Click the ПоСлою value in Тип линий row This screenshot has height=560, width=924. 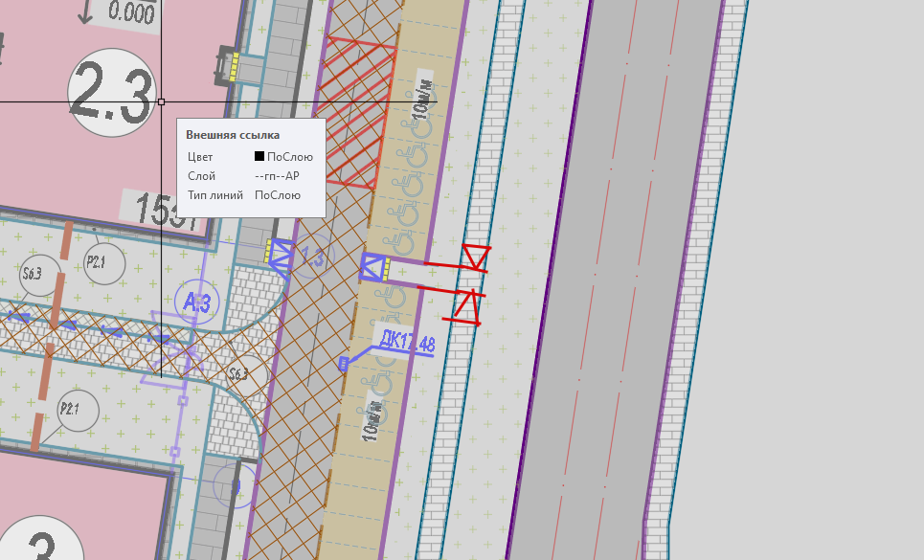coord(278,195)
